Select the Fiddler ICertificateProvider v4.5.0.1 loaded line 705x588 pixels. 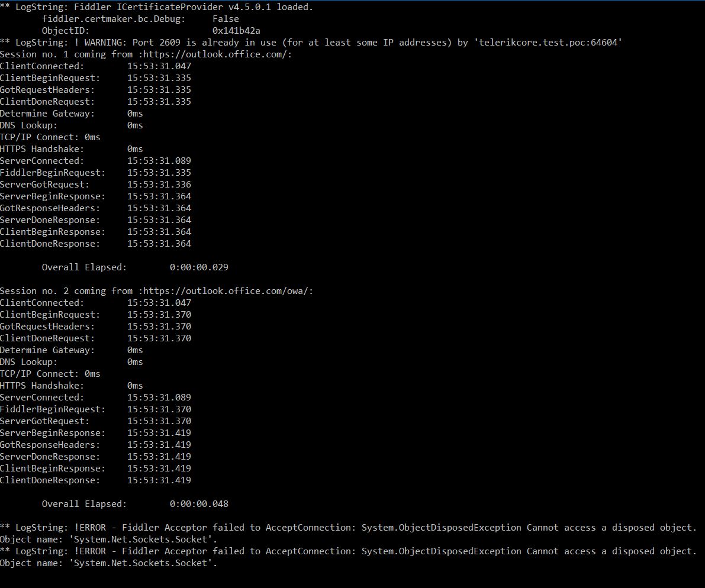point(157,7)
